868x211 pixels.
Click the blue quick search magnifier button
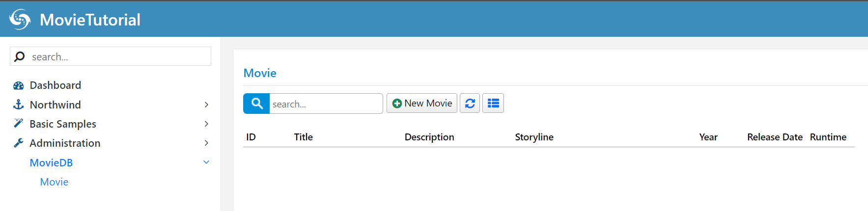256,104
